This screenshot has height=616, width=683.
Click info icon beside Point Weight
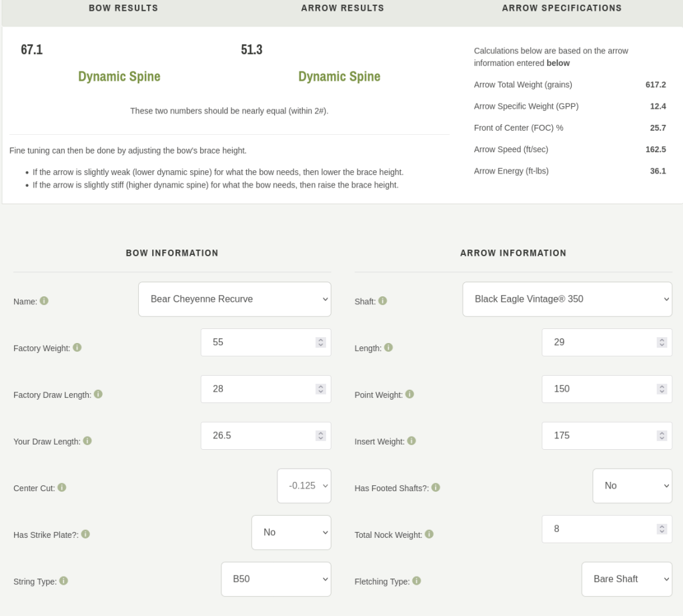point(410,394)
